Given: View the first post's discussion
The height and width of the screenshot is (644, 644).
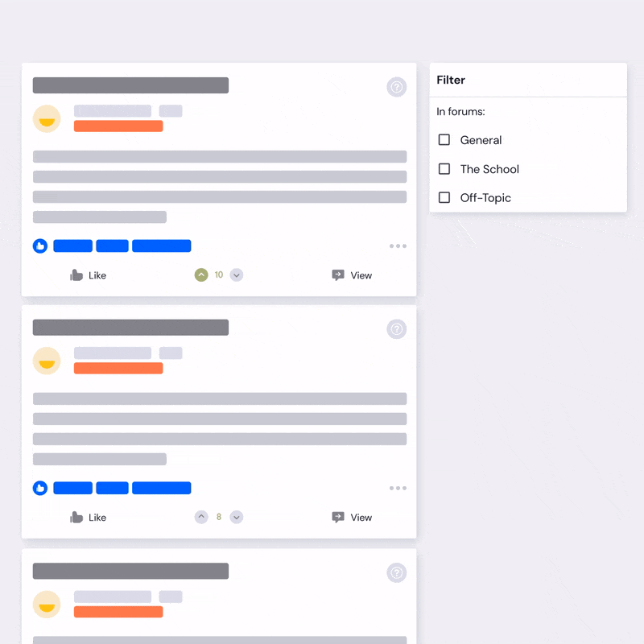Looking at the screenshot, I should (352, 275).
